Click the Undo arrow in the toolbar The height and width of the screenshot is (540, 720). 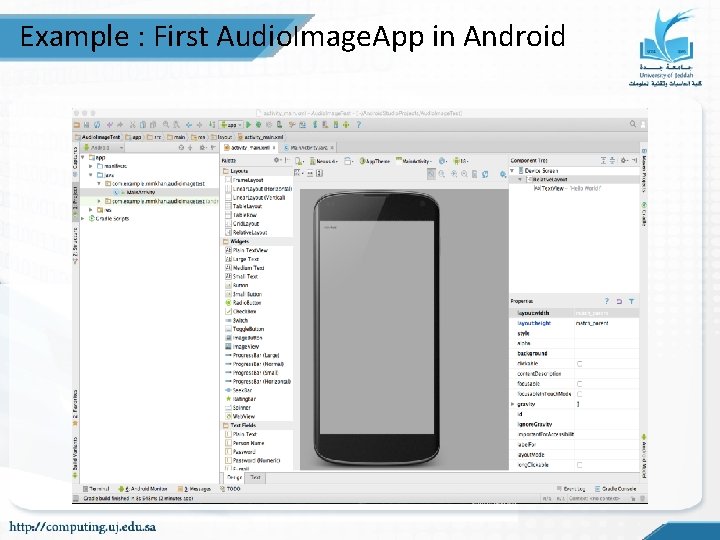point(110,124)
